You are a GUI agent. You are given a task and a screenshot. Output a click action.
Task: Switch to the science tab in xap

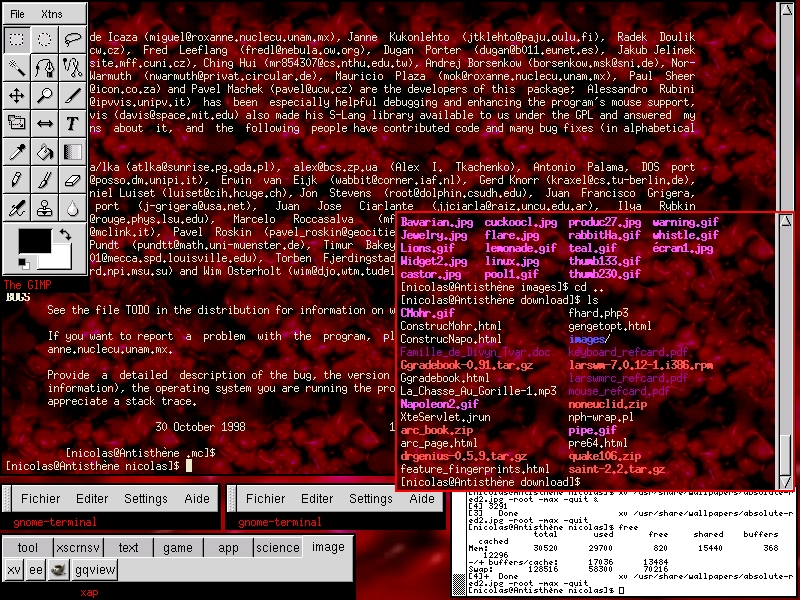tap(277, 547)
